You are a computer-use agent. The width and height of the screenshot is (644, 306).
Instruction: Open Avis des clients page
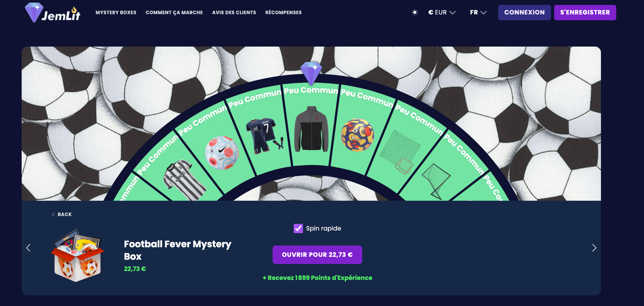(x=234, y=12)
